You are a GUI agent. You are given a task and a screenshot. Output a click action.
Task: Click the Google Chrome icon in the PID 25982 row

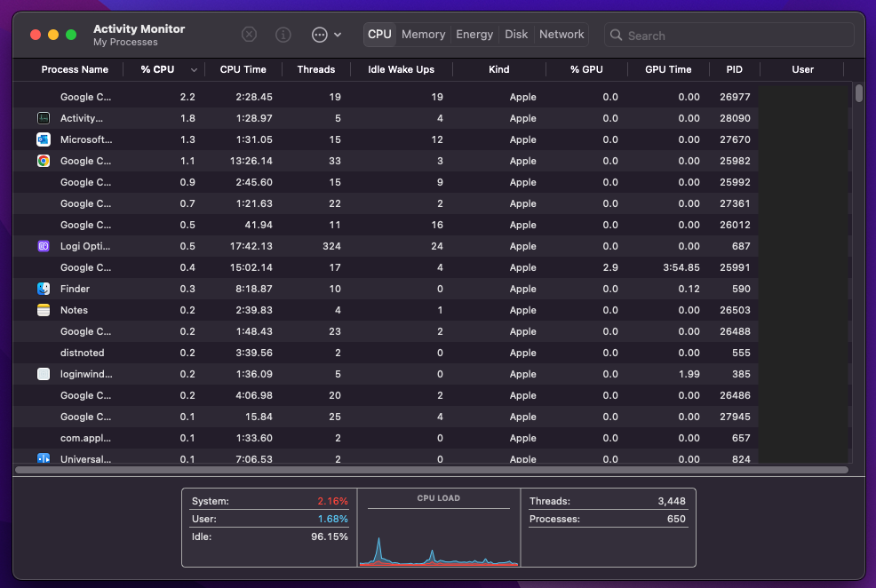[44, 161]
